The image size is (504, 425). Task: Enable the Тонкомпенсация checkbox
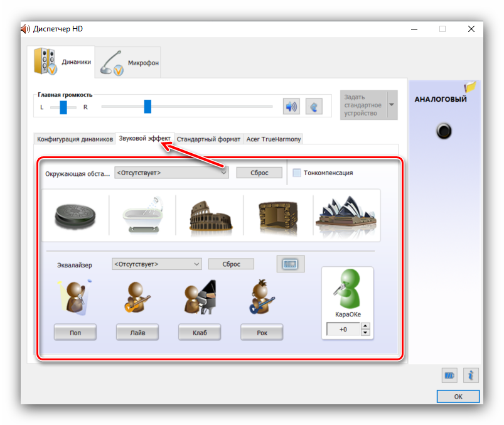tap(297, 173)
